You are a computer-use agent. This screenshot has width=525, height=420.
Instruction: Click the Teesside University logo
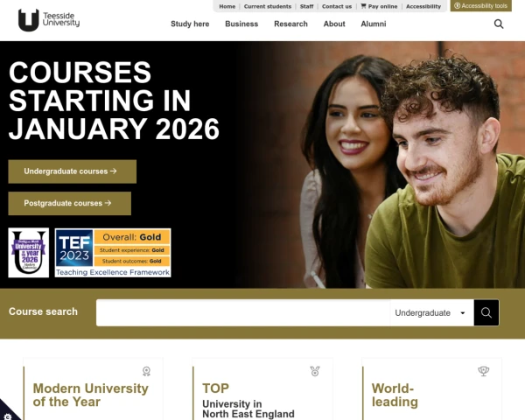pos(49,20)
